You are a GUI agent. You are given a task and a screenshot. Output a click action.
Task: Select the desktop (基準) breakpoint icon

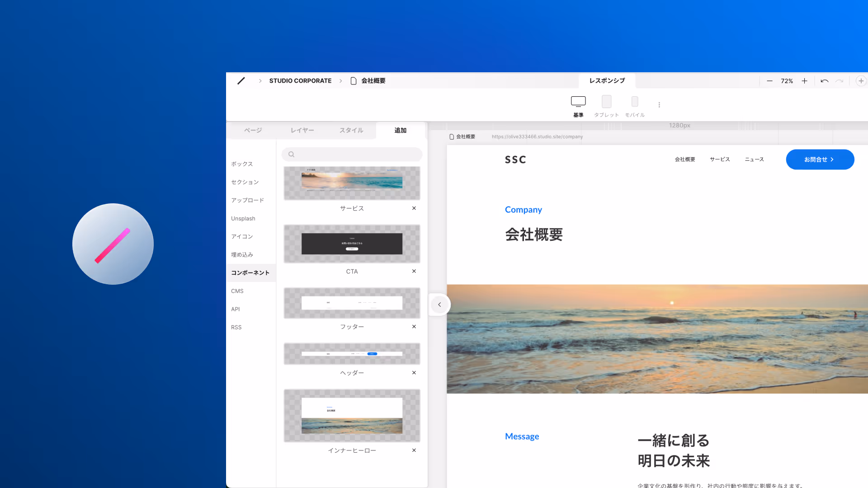point(578,101)
